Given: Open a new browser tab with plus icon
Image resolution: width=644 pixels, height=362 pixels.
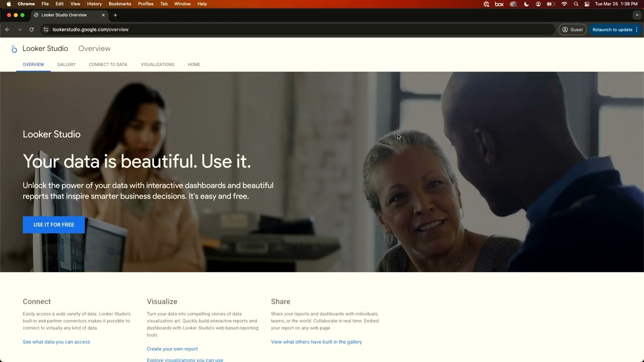Looking at the screenshot, I should [x=115, y=15].
